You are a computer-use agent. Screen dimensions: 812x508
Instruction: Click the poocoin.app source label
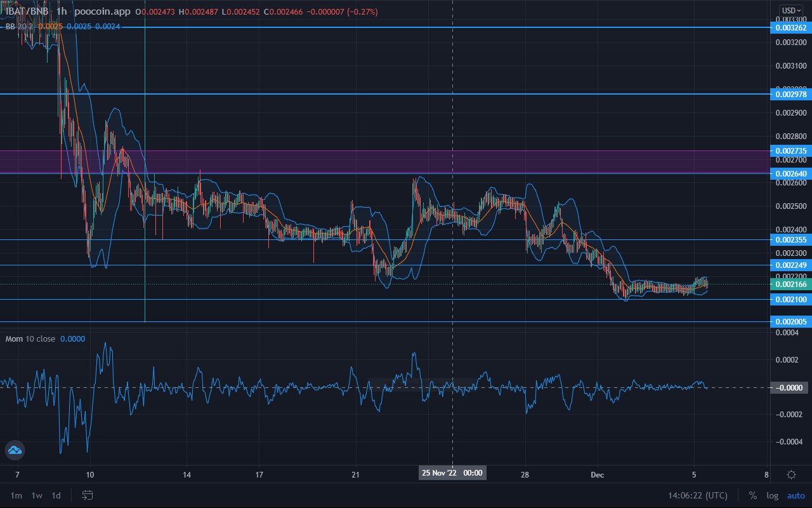[x=103, y=11]
